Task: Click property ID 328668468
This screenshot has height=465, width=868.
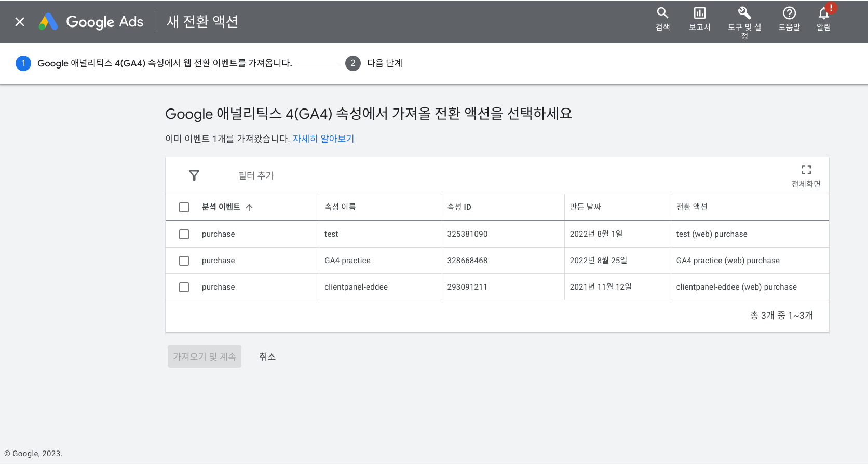Action: pos(467,261)
